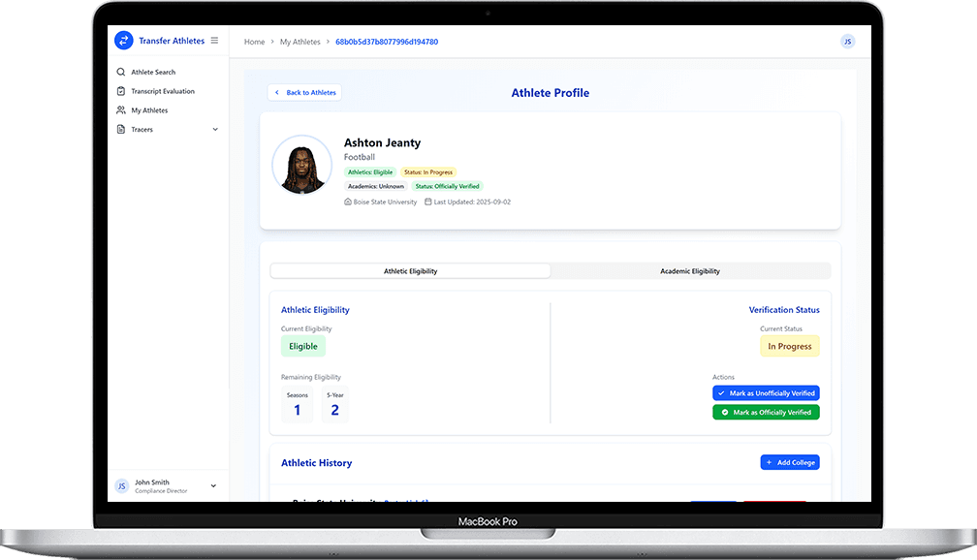Click the Athlete Search magnifier icon

pyautogui.click(x=121, y=73)
